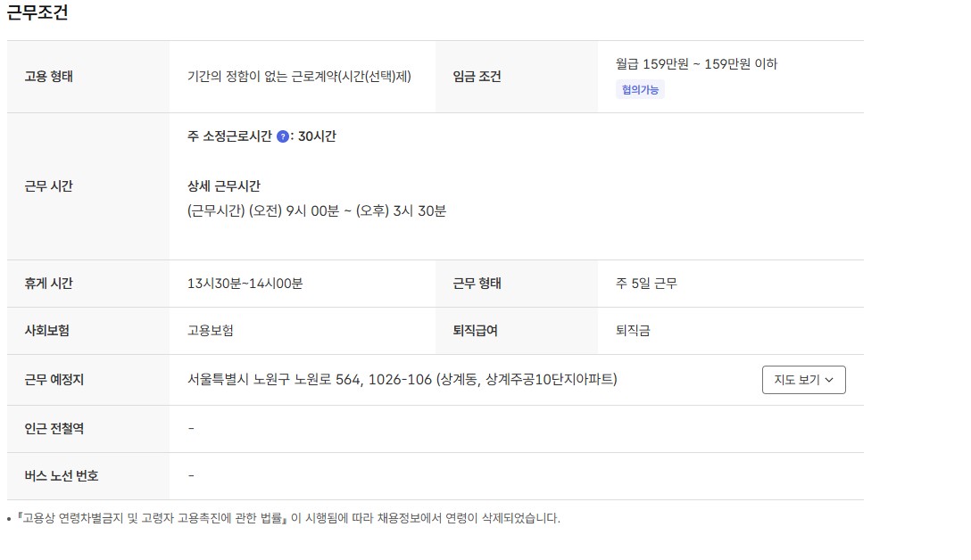Click the 휴게 시간 label cell
The width and height of the screenshot is (971, 560).
49,284
